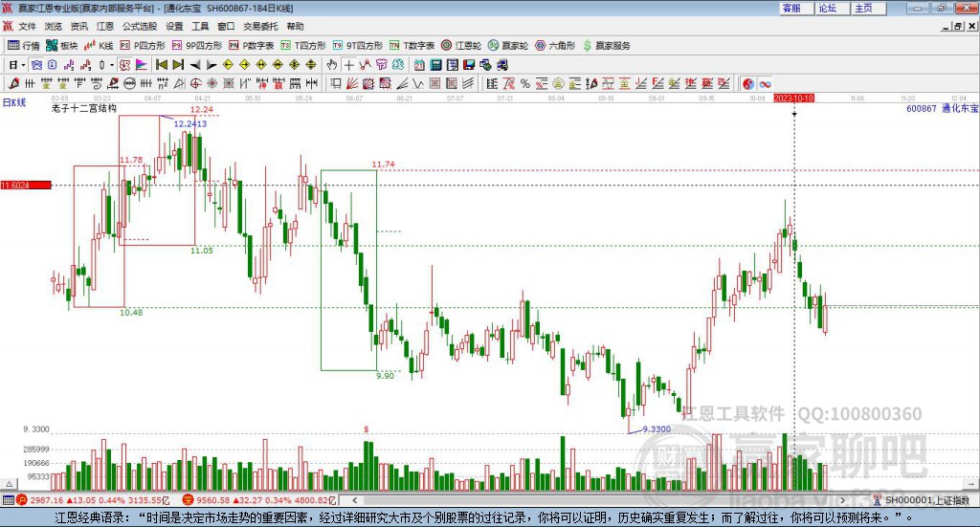This screenshot has height=527, width=980.
Task: Select the red target circle tool
Action: click(x=195, y=83)
